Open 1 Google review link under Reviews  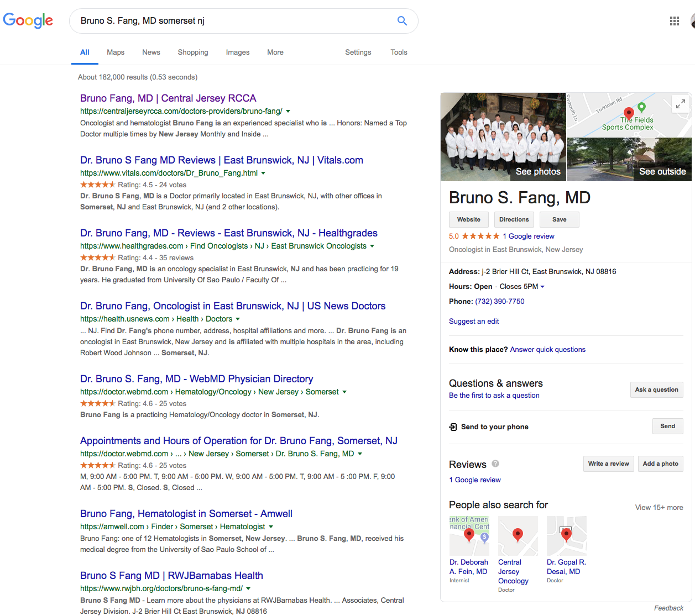(475, 480)
